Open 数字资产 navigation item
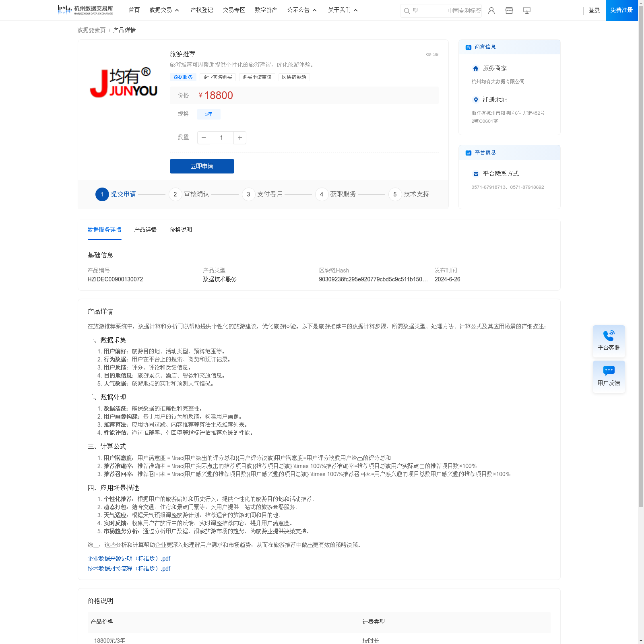 pyautogui.click(x=266, y=10)
